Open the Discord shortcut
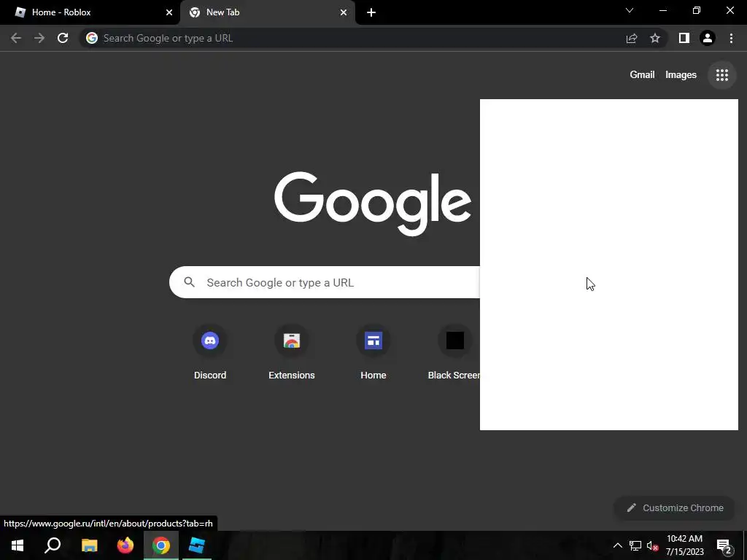Viewport: 747px width, 560px height. point(210,353)
